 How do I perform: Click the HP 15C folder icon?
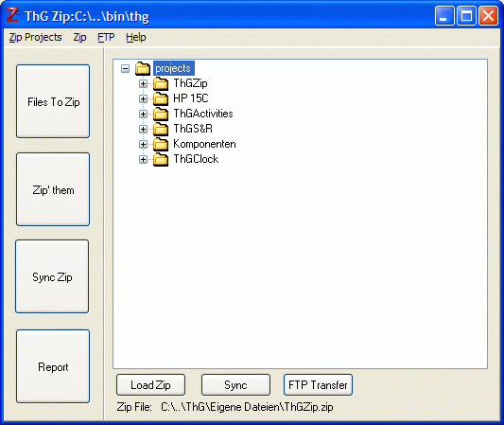pyautogui.click(x=161, y=98)
